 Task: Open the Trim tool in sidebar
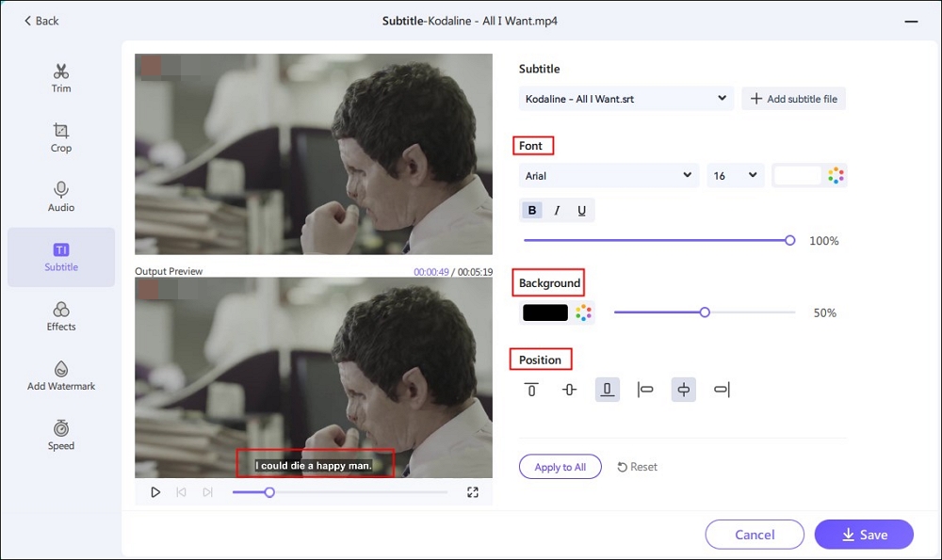61,78
